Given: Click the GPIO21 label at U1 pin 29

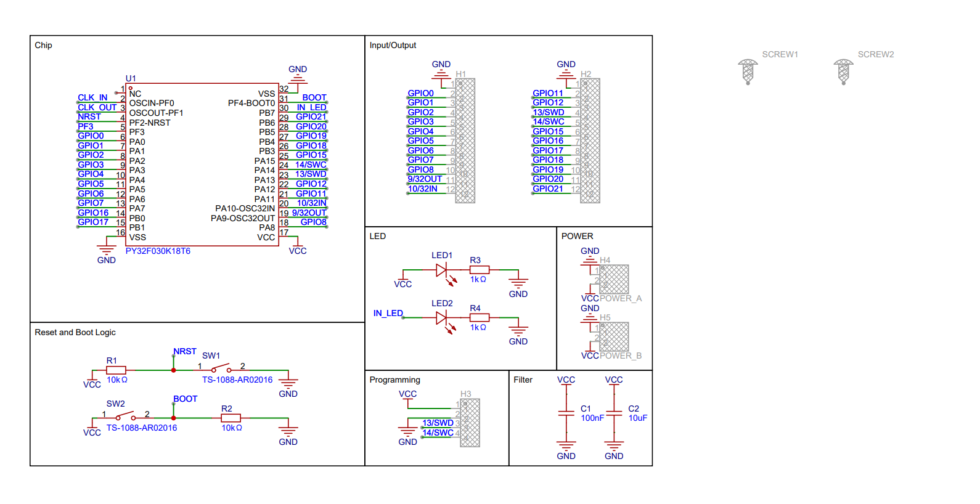Looking at the screenshot, I should 311,116.
